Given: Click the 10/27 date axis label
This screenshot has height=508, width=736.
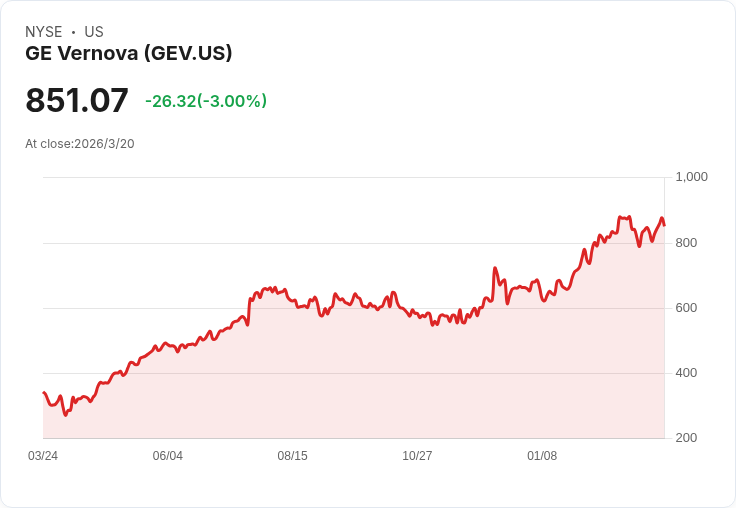Looking at the screenshot, I should tap(417, 456).
